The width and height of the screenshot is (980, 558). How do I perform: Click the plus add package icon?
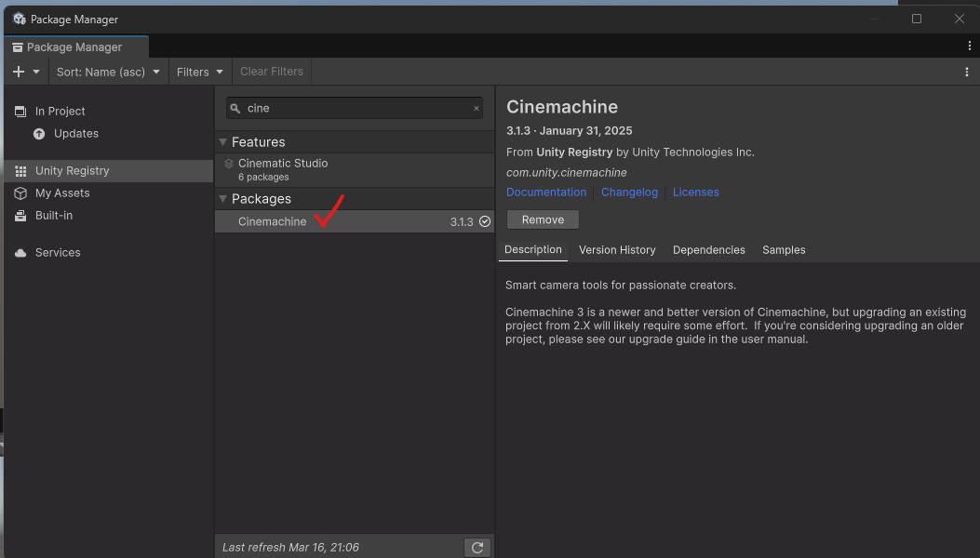19,72
